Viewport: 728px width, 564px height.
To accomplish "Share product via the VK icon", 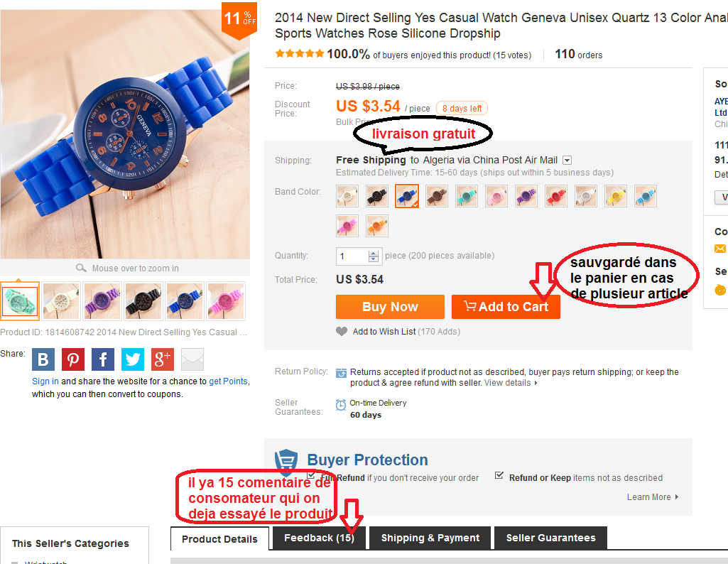I will point(43,359).
